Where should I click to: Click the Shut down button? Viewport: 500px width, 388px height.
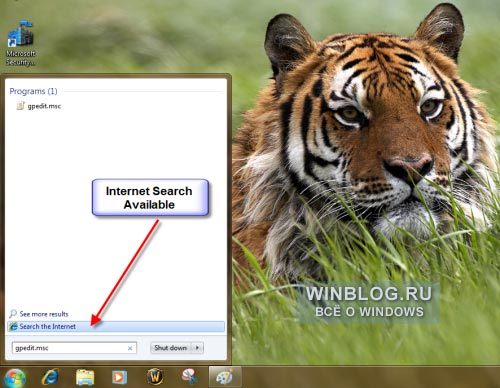pos(171,348)
